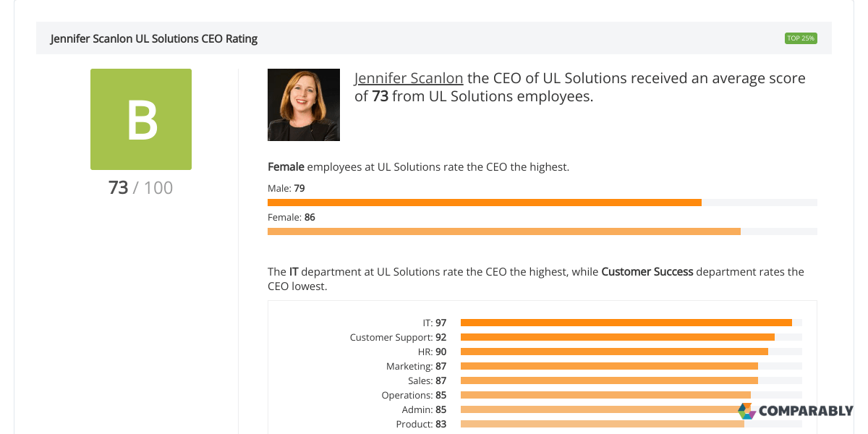Select the bold Customer Success text
The image size is (868, 434).
click(647, 271)
